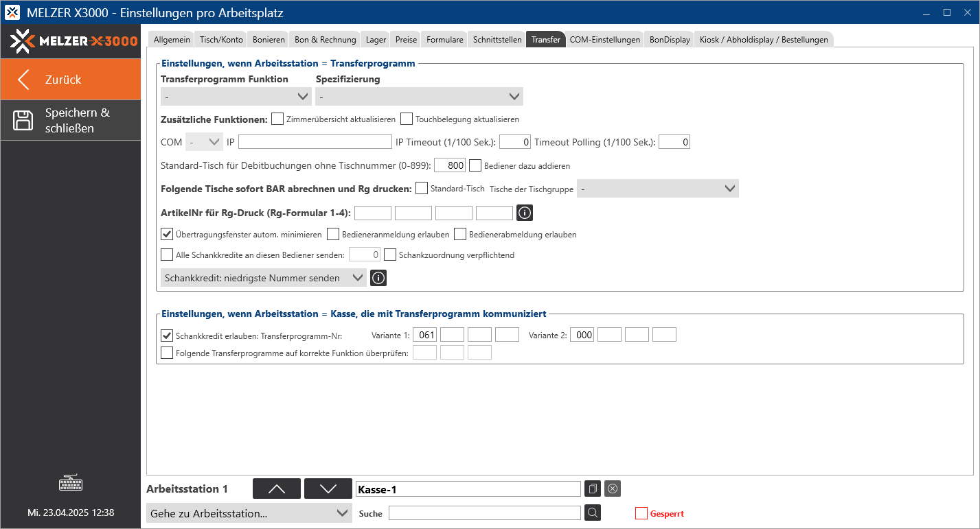Click the magnifier search icon
Screen dimensions: 980x529
593,513
